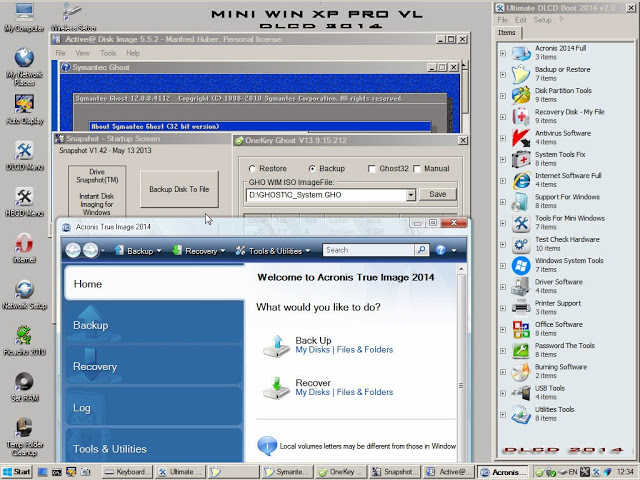Switch to the Keyboard taskbar button
The width and height of the screenshot is (640, 480).
tap(127, 472)
